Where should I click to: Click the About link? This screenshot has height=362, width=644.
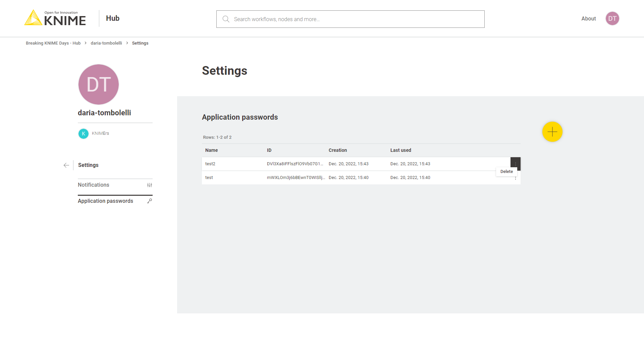point(588,19)
